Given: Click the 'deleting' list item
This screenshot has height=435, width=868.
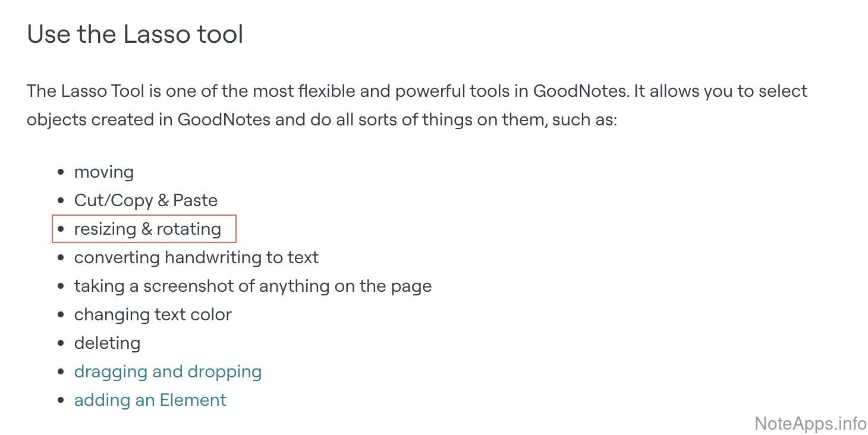Looking at the screenshot, I should click(x=107, y=343).
